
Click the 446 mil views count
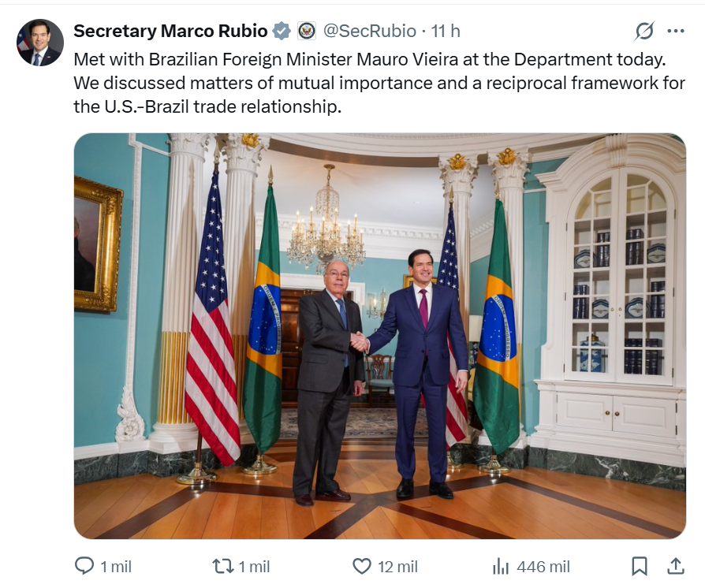pyautogui.click(x=543, y=566)
